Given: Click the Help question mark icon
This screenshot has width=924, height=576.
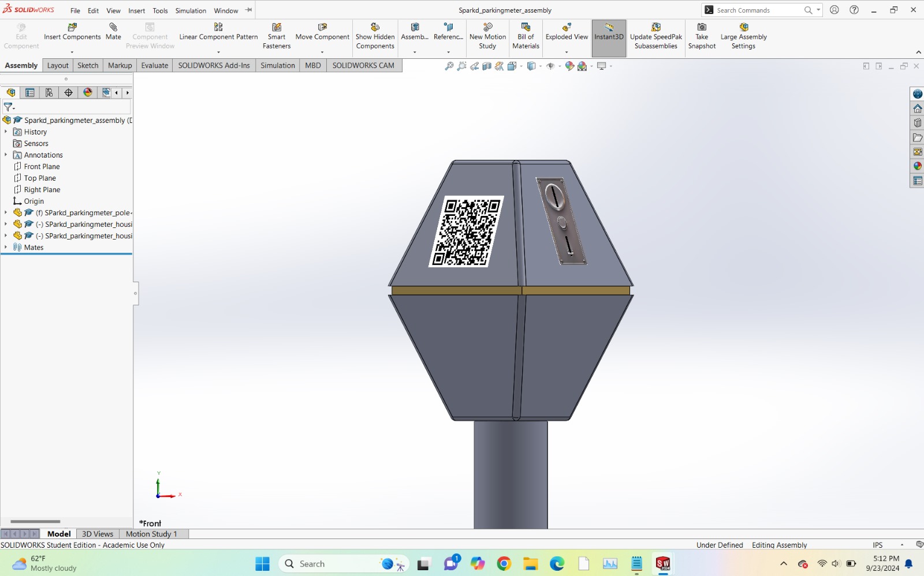Looking at the screenshot, I should [854, 10].
